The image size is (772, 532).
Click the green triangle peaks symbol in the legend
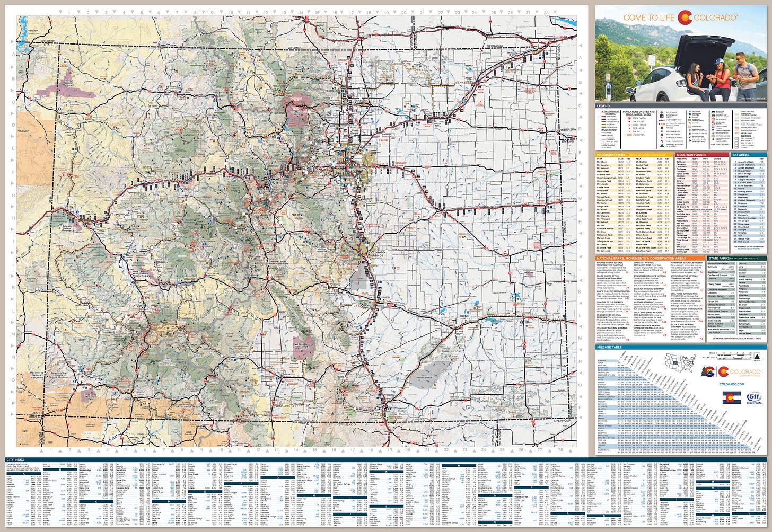(x=662, y=145)
